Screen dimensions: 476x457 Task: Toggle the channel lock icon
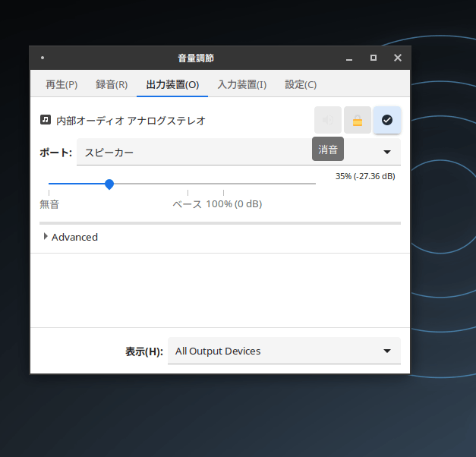tap(358, 120)
